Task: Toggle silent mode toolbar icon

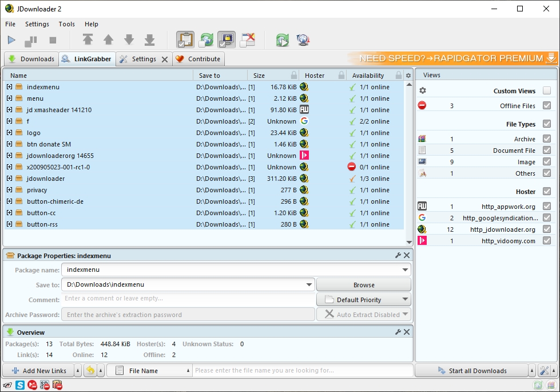Action: click(x=248, y=39)
